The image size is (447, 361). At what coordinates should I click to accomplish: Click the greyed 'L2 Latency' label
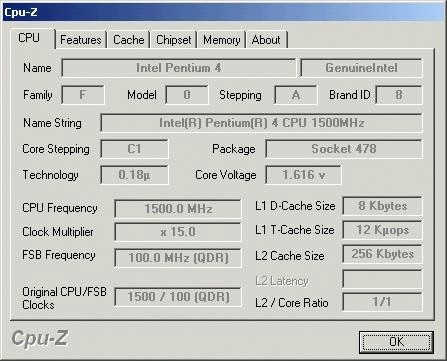(282, 281)
